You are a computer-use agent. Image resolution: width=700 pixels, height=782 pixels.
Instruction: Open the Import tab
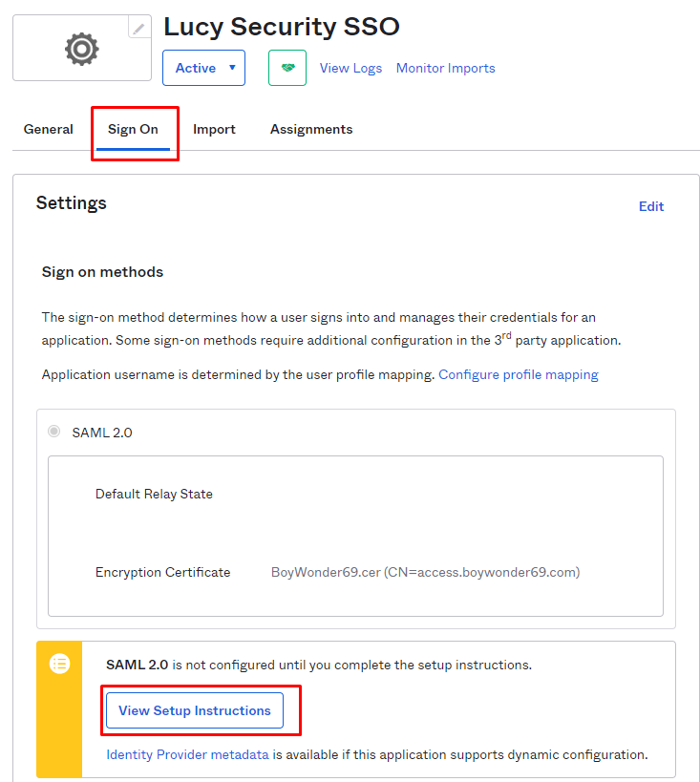point(214,129)
